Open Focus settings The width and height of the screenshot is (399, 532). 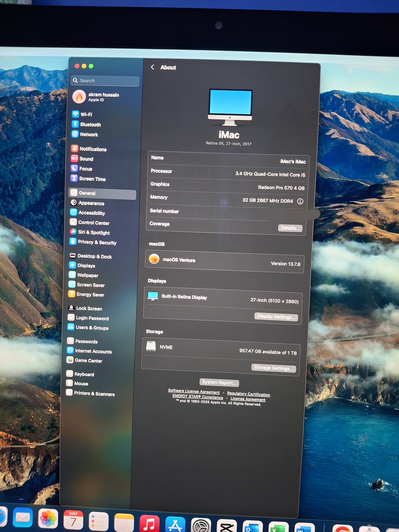tap(81, 169)
